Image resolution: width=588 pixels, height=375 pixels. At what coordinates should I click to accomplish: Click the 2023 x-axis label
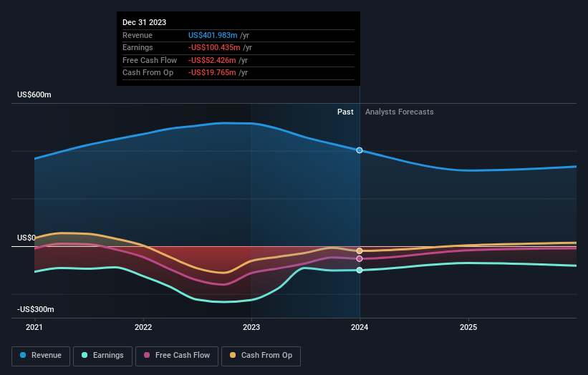point(251,328)
